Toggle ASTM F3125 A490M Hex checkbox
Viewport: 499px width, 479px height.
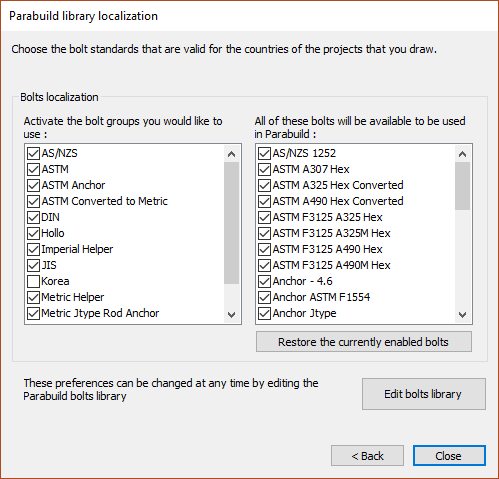point(264,265)
